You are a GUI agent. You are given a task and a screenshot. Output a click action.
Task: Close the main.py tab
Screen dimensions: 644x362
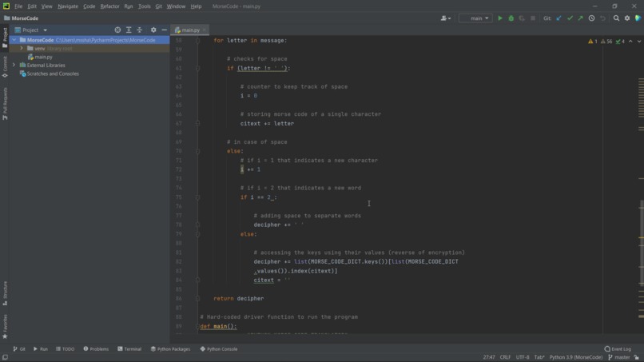point(204,30)
